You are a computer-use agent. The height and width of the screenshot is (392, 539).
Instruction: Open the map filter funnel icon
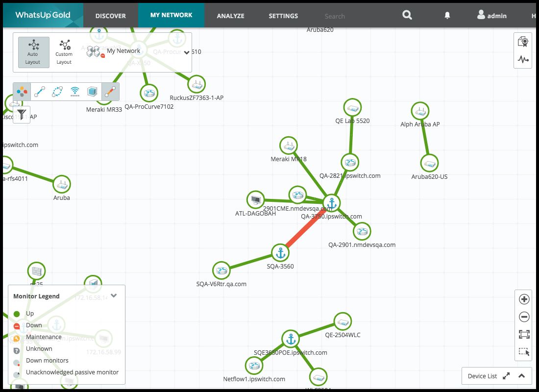click(x=21, y=113)
